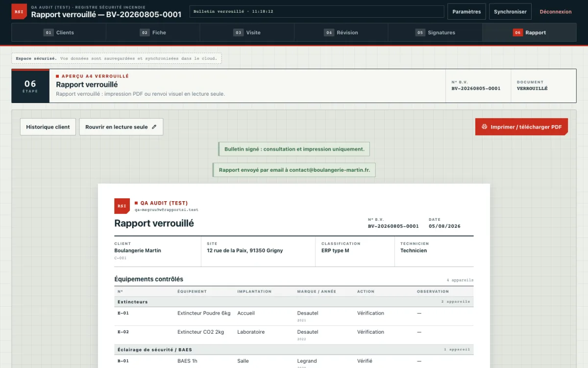Click client code C-001
588x368 pixels.
click(120, 258)
